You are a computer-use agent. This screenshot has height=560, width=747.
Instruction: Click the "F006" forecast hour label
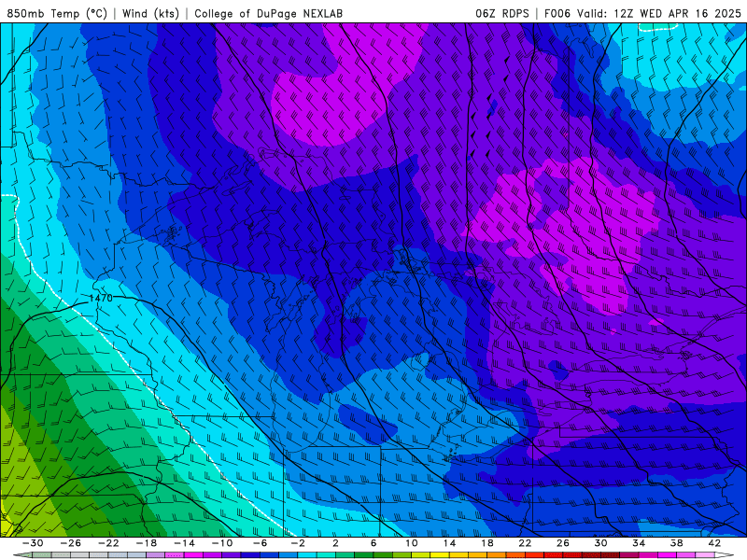557,13
